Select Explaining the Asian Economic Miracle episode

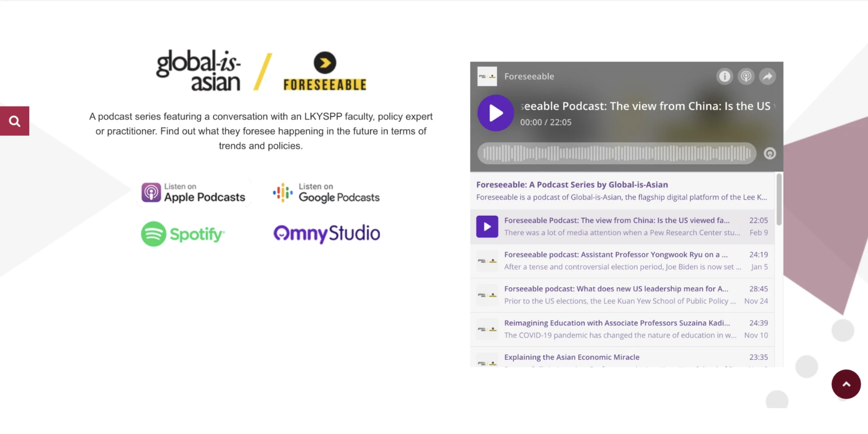[622, 358]
